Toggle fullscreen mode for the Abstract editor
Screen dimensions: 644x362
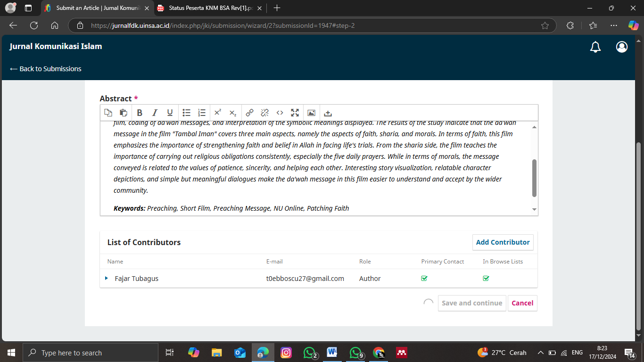click(295, 113)
